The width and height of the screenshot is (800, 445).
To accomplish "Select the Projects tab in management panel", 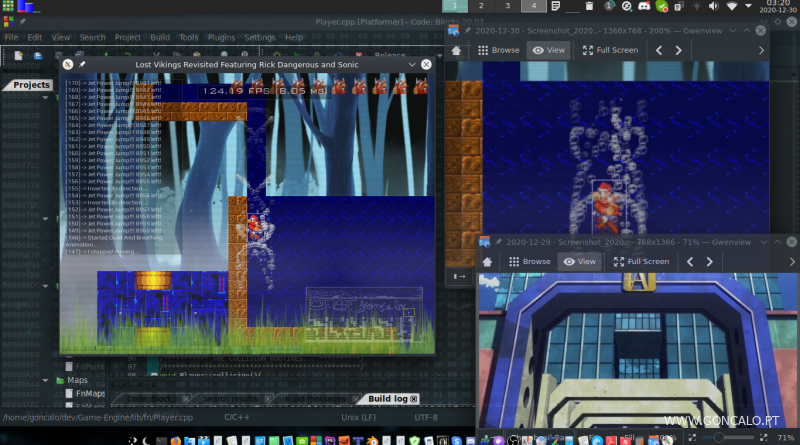I will pyautogui.click(x=31, y=85).
